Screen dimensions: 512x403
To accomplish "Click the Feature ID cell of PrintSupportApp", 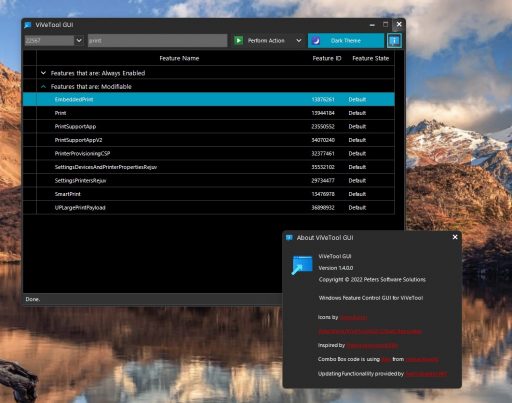I will (323, 126).
